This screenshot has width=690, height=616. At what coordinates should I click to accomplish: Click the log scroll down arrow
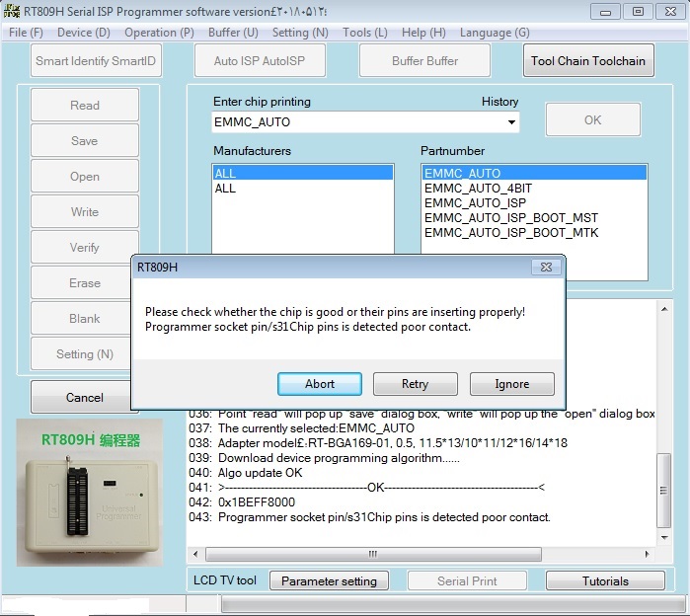pos(664,538)
